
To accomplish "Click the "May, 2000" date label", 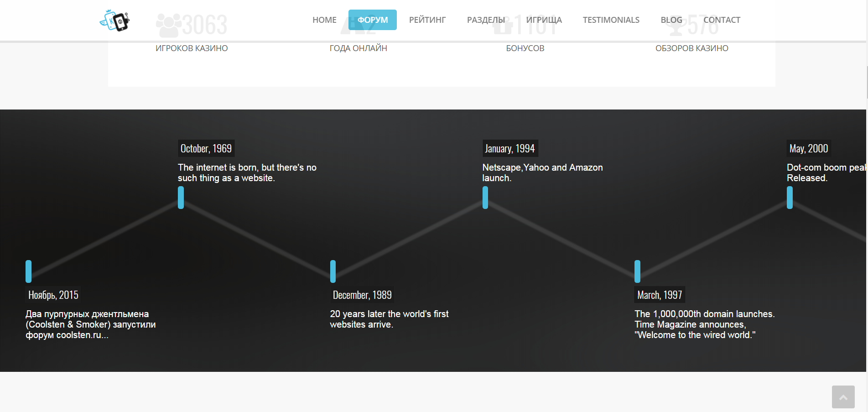I will pyautogui.click(x=809, y=149).
